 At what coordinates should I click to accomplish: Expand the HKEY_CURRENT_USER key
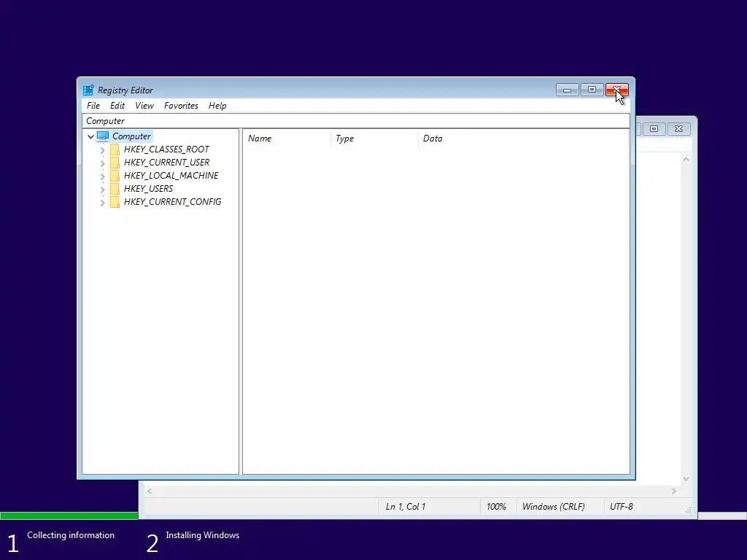[x=102, y=163]
